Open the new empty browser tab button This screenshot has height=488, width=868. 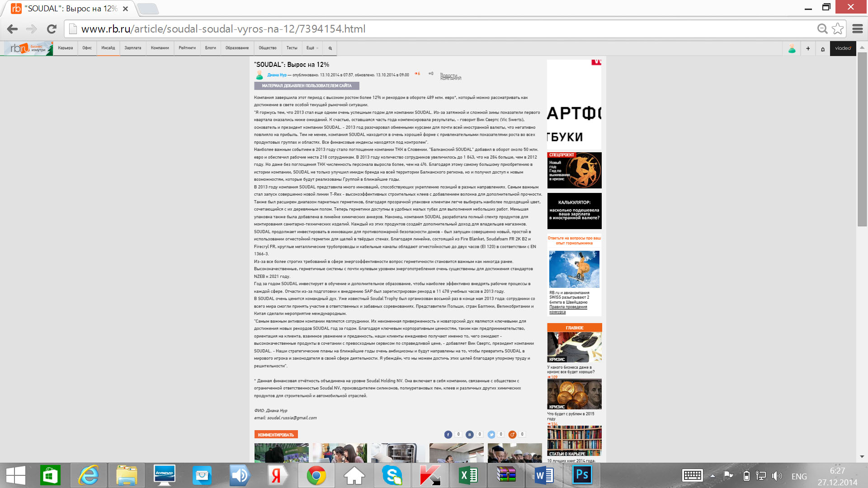coord(147,9)
